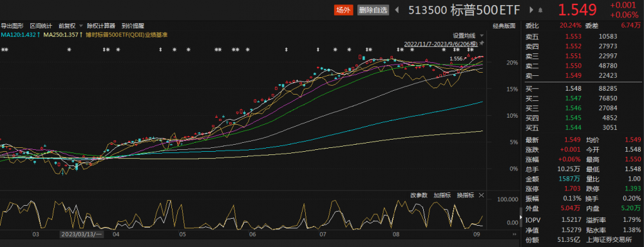Screen dimensions: 644x247
Task: Close the indicator sub-chart panel
Action: pyautogui.click(x=481, y=195)
